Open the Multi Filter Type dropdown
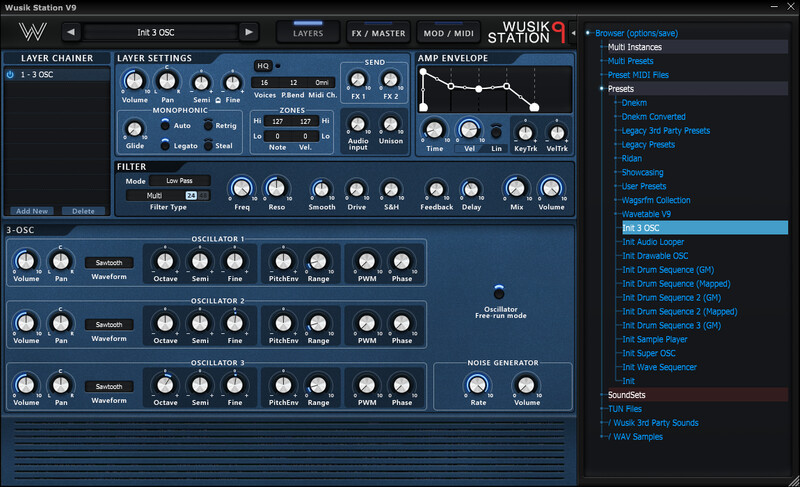 (x=155, y=195)
